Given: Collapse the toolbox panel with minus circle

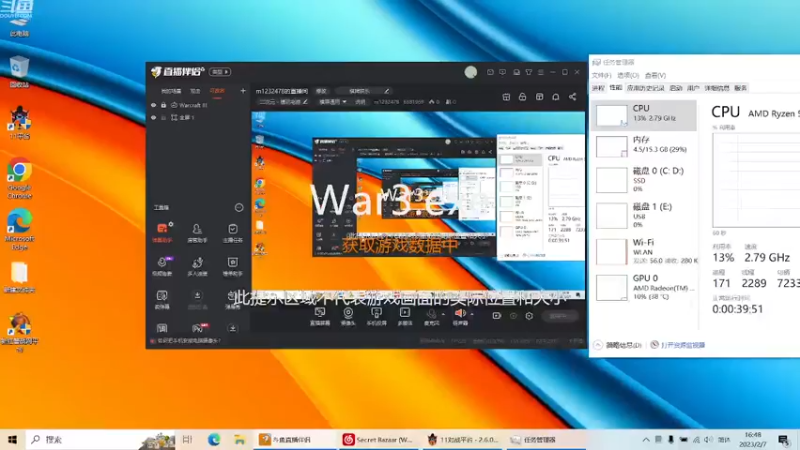Looking at the screenshot, I should (x=239, y=208).
